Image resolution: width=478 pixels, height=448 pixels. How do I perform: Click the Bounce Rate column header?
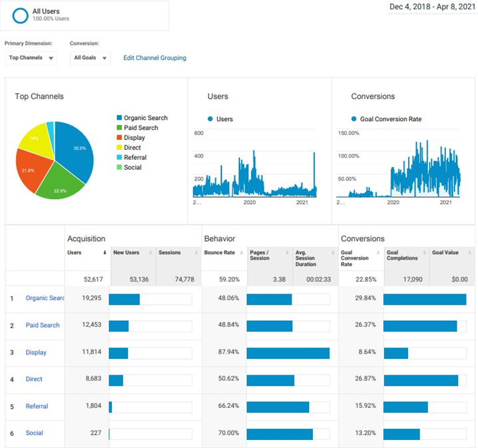tap(220, 252)
